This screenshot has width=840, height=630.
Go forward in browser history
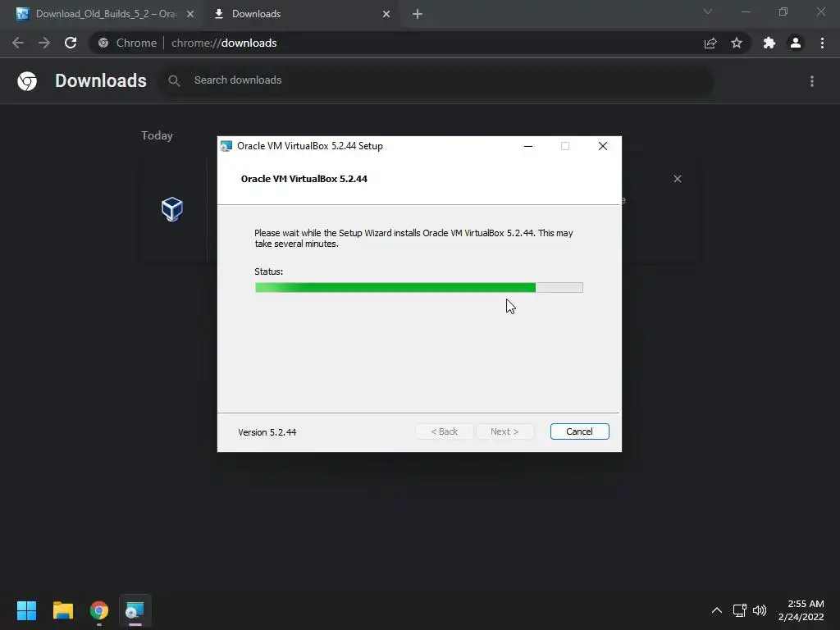coord(44,43)
